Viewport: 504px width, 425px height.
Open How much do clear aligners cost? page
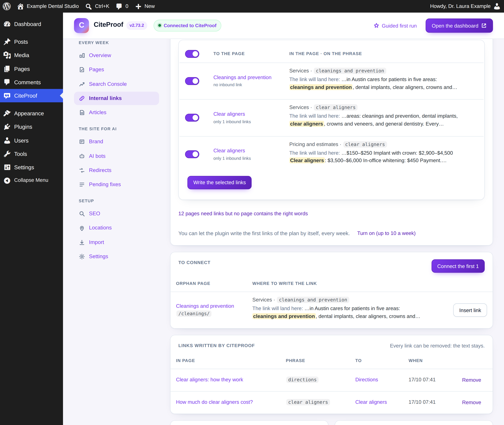214,402
